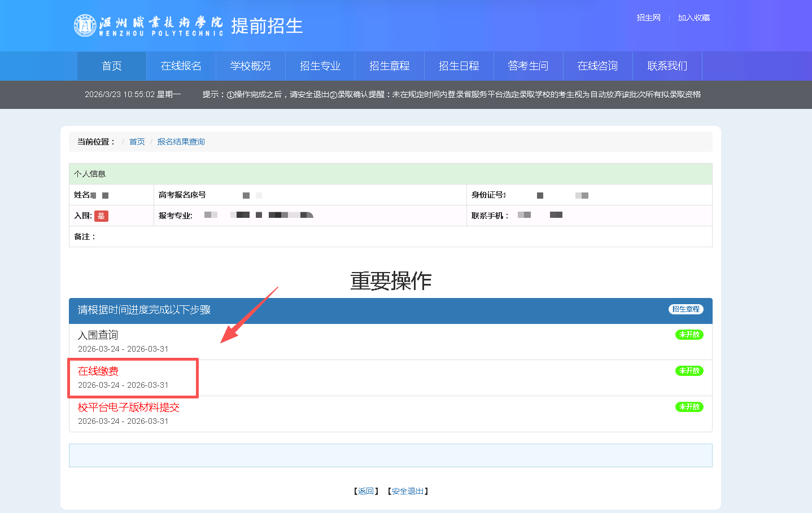Image resolution: width=812 pixels, height=513 pixels.
Task: Open the 入围查询 step
Action: 98,335
